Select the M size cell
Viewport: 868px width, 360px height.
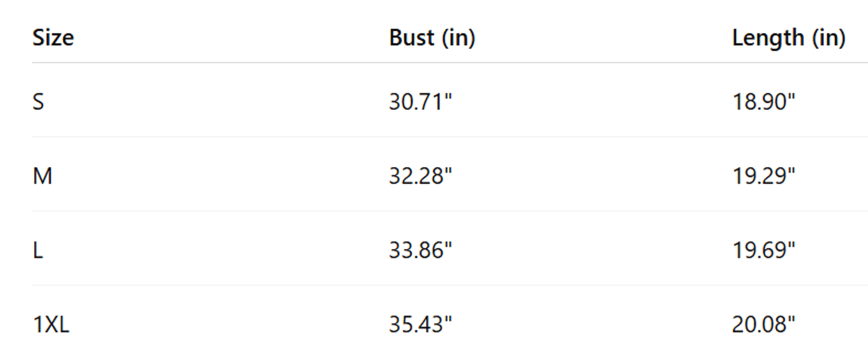click(x=42, y=176)
